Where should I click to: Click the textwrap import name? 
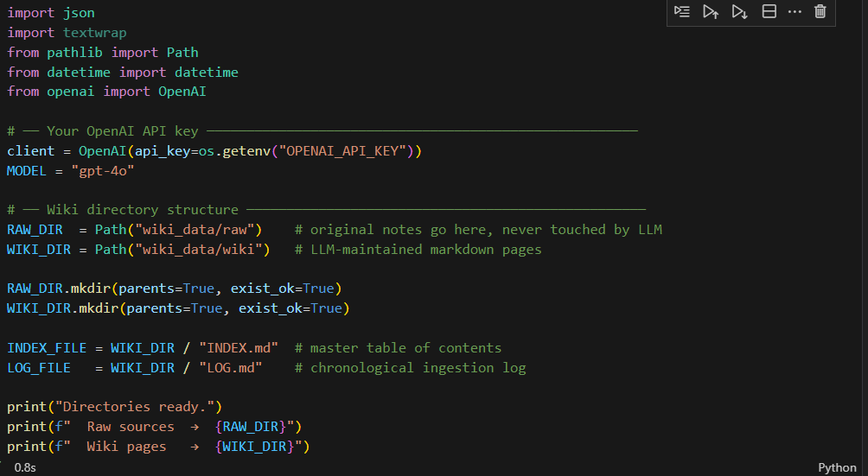[x=94, y=33]
